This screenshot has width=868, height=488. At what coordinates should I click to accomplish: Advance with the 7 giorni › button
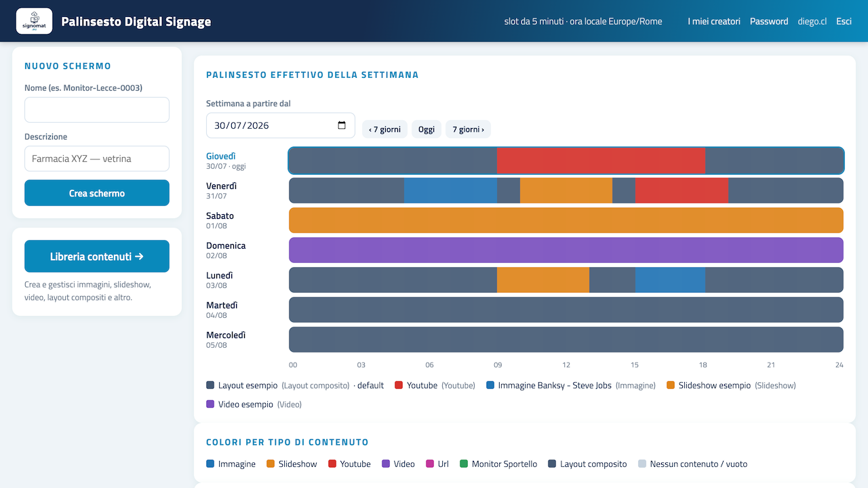(x=468, y=129)
